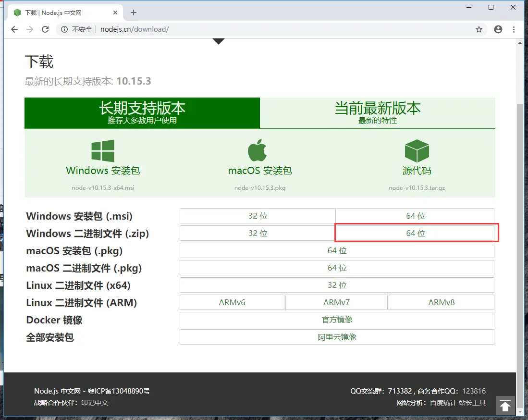528x420 pixels.
Task: Click the browser forward arrow
Action: (x=30, y=29)
